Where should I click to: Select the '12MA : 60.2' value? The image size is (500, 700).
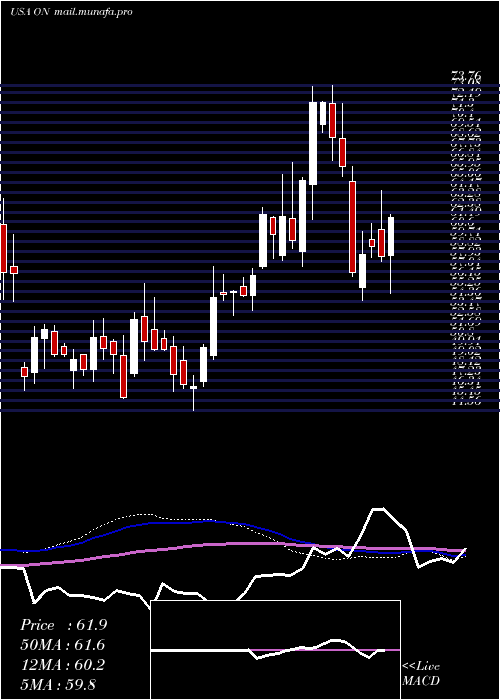[x=63, y=665]
